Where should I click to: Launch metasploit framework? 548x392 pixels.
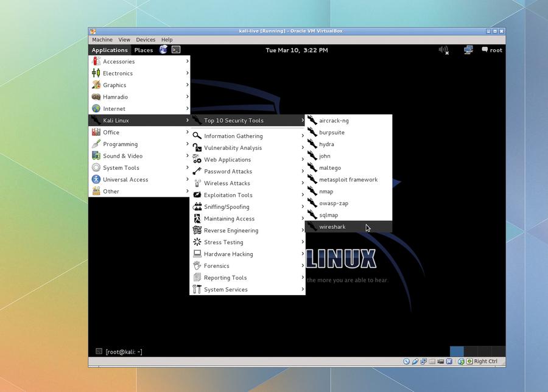click(x=348, y=180)
